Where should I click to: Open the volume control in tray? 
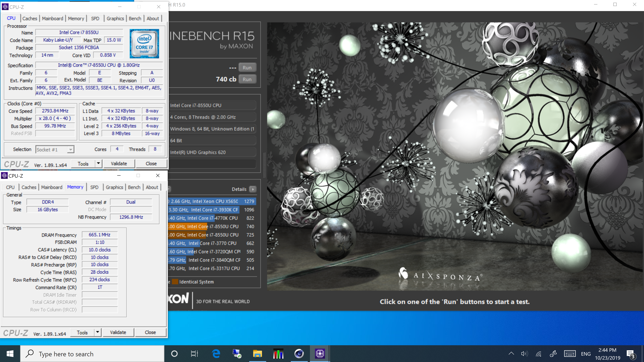[x=524, y=354]
